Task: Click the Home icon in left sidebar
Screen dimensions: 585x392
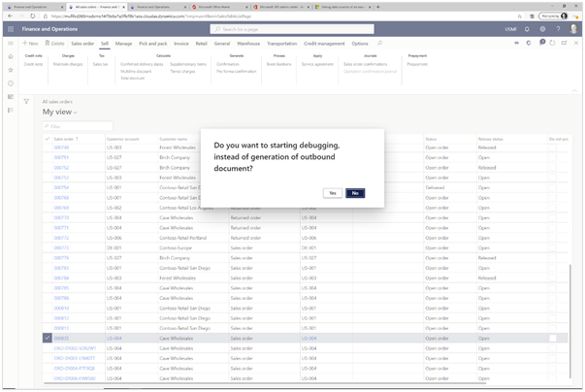Action: pos(10,57)
